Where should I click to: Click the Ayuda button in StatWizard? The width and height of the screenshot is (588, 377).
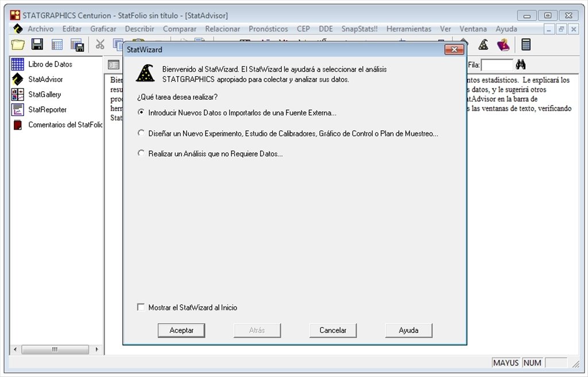point(409,330)
